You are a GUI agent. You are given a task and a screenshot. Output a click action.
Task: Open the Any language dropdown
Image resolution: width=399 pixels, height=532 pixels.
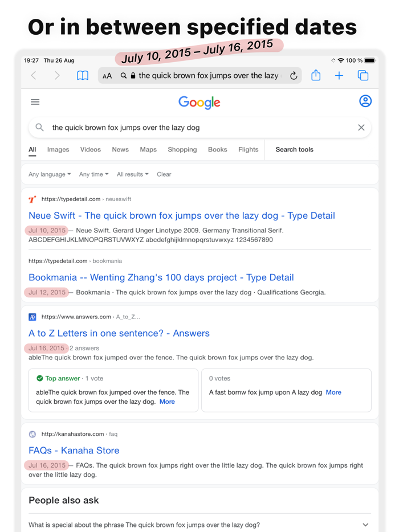tap(49, 174)
